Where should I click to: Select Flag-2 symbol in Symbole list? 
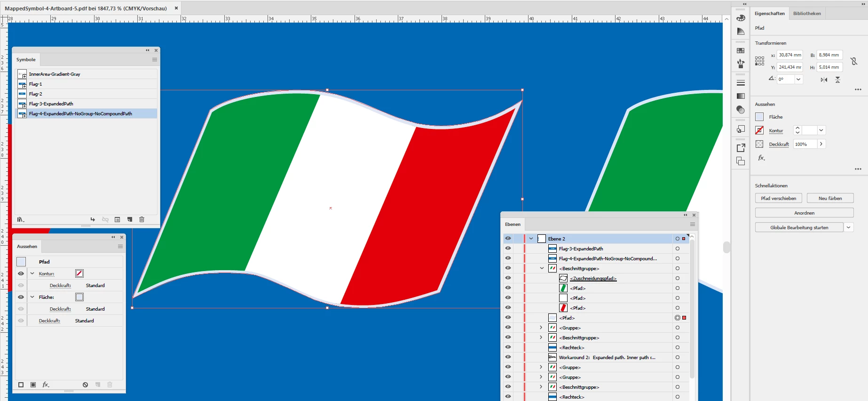click(x=87, y=94)
